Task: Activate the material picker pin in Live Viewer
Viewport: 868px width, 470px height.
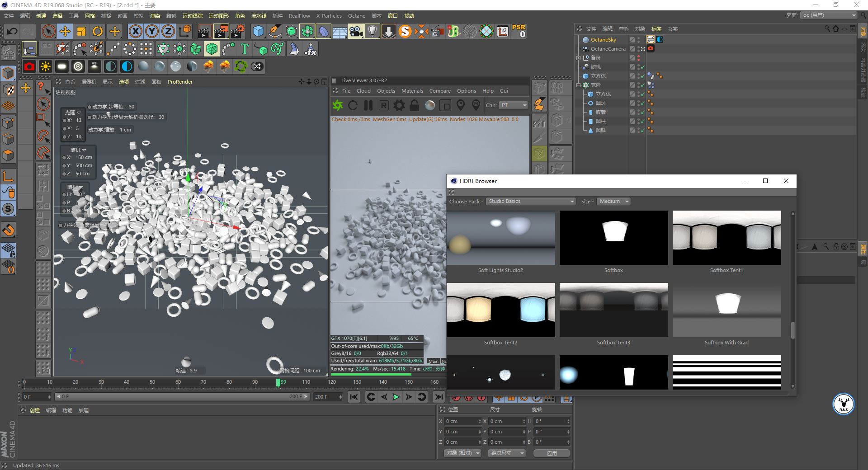Action: (476, 105)
